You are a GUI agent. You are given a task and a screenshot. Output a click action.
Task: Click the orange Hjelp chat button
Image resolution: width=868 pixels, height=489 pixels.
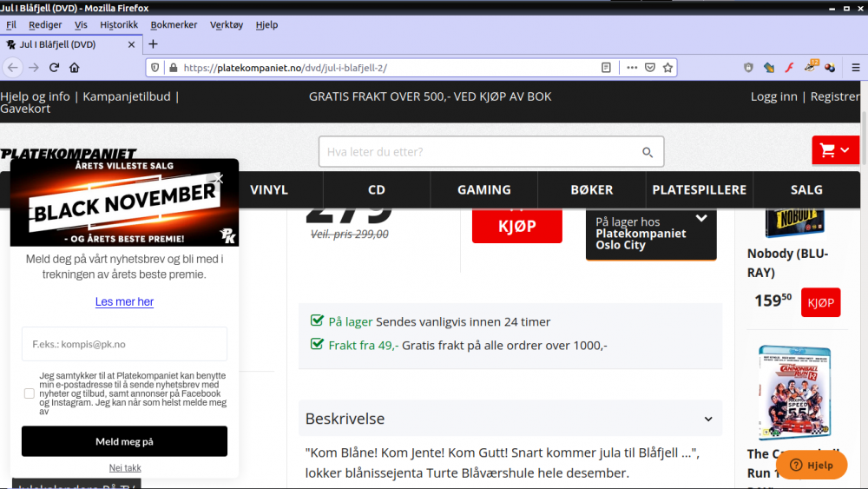click(812, 465)
